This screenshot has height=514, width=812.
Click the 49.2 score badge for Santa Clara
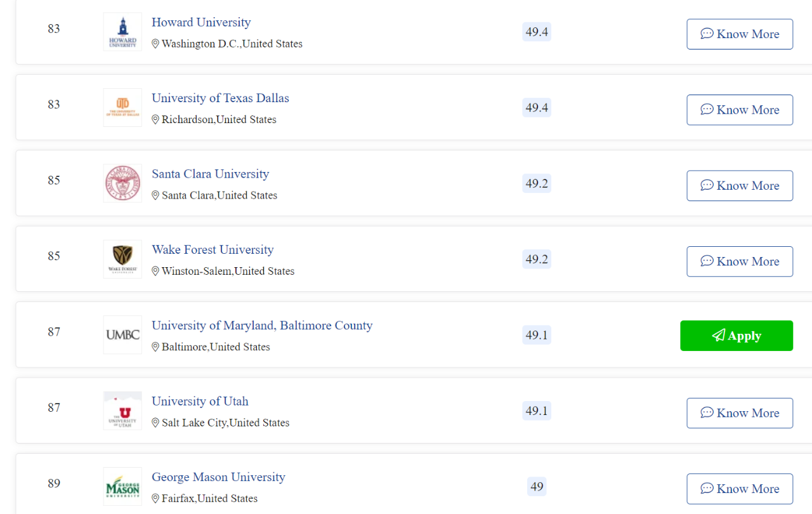537,183
